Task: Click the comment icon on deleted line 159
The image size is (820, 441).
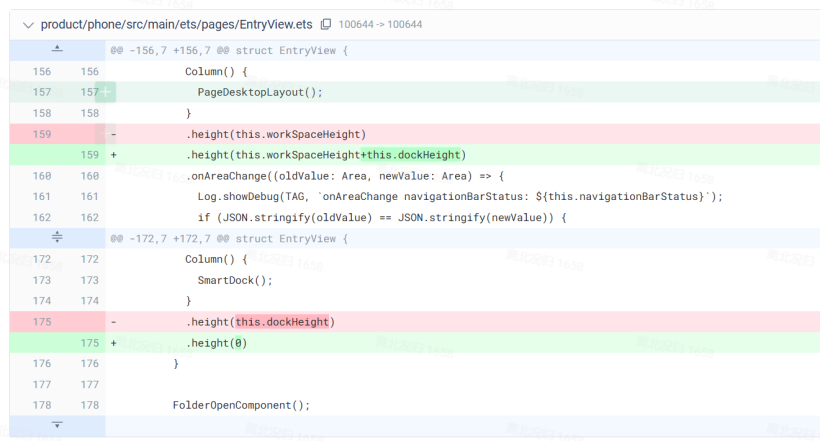Action: (x=102, y=134)
